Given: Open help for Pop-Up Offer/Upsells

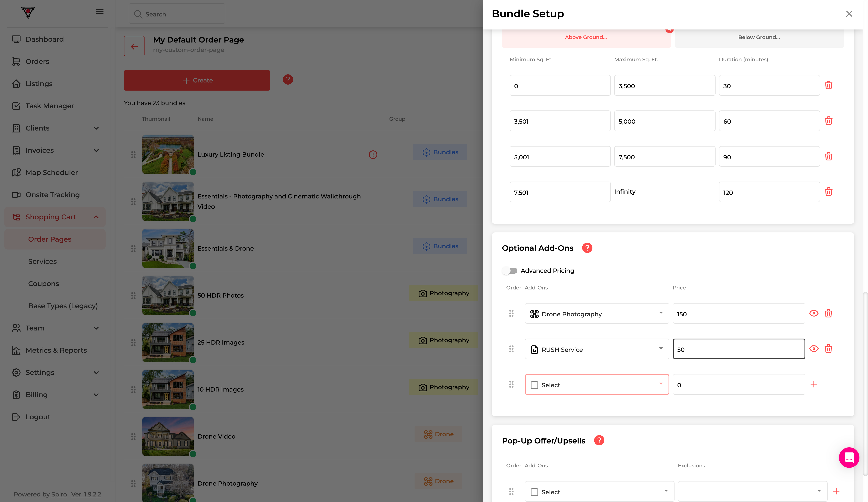Looking at the screenshot, I should (x=599, y=440).
